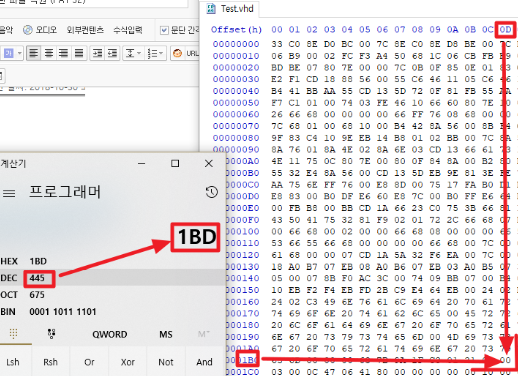Open the calculator hamburger navigation menu

click(x=9, y=193)
